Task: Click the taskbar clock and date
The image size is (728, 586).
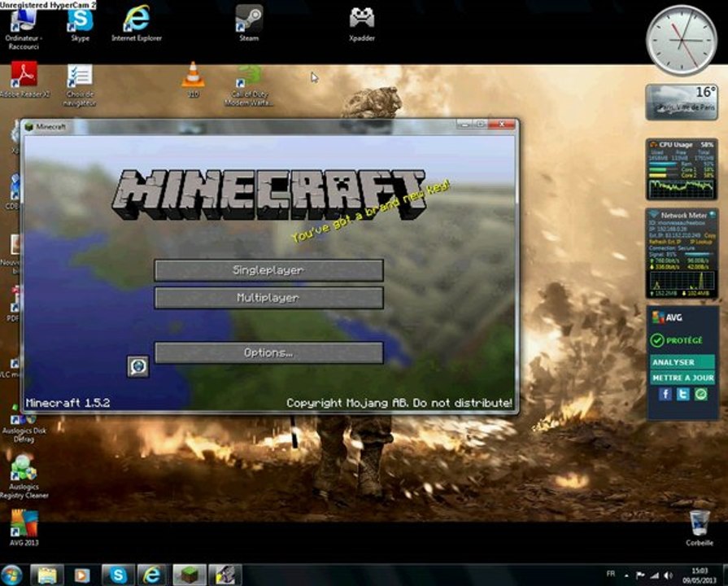Action: [x=700, y=575]
